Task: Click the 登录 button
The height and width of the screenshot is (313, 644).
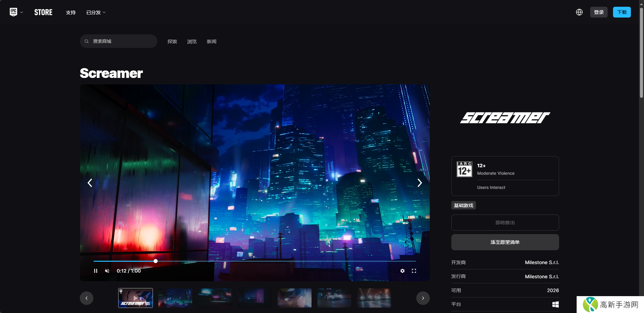Action: 599,12
